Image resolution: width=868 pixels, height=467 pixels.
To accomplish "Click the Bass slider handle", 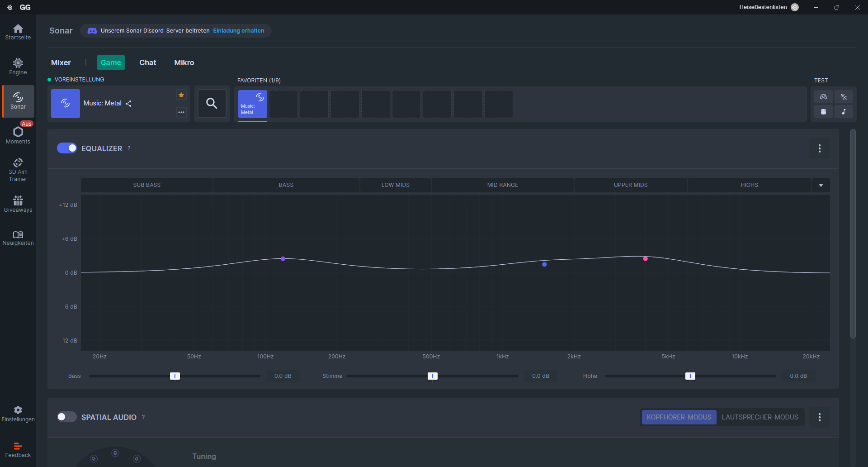I will (175, 376).
